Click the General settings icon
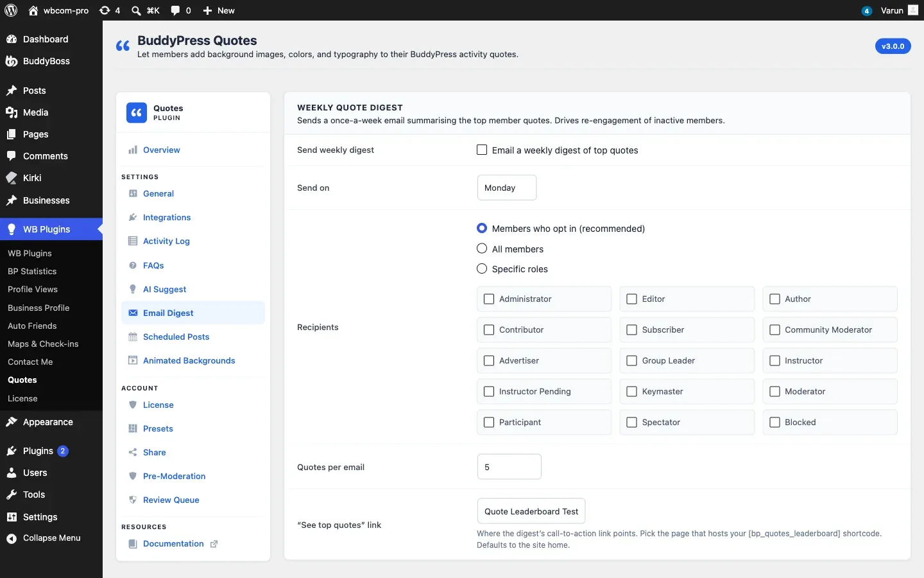 coord(133,193)
